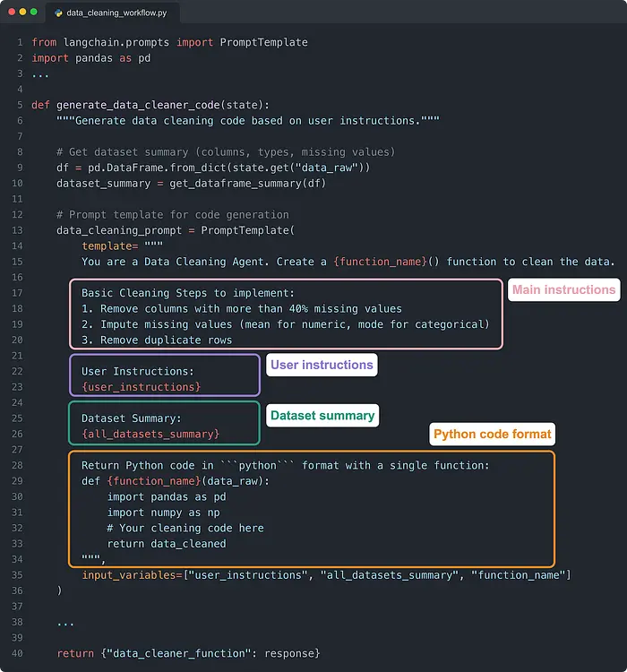The height and width of the screenshot is (672, 627).
Task: Click the return statement on line 40
Action: [75, 653]
